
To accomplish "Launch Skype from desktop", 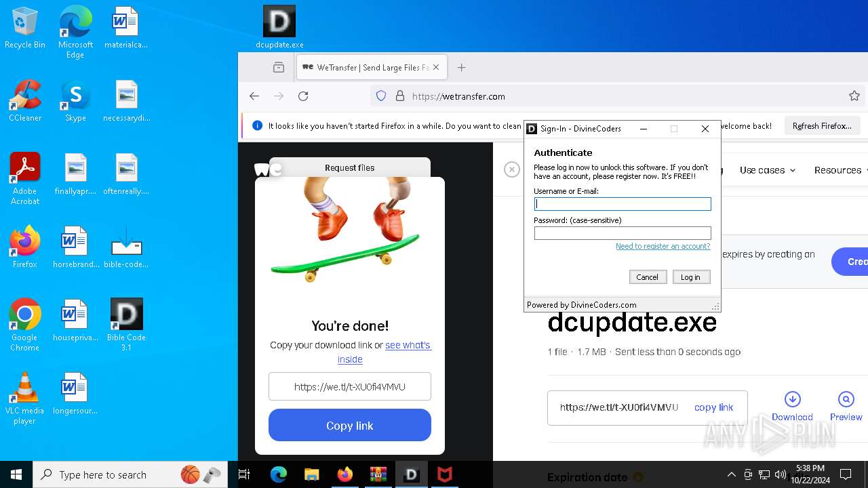I will click(x=75, y=101).
